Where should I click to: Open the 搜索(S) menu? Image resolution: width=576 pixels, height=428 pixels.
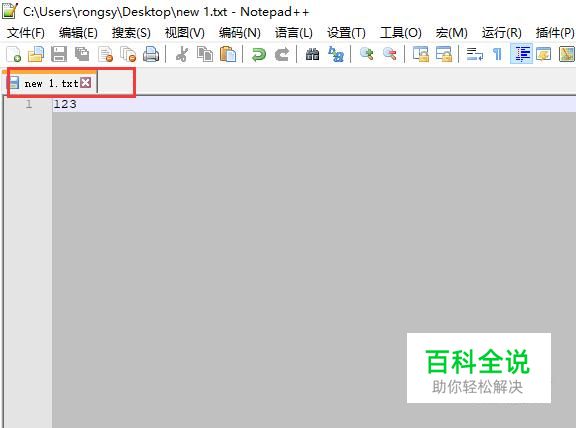tap(131, 33)
